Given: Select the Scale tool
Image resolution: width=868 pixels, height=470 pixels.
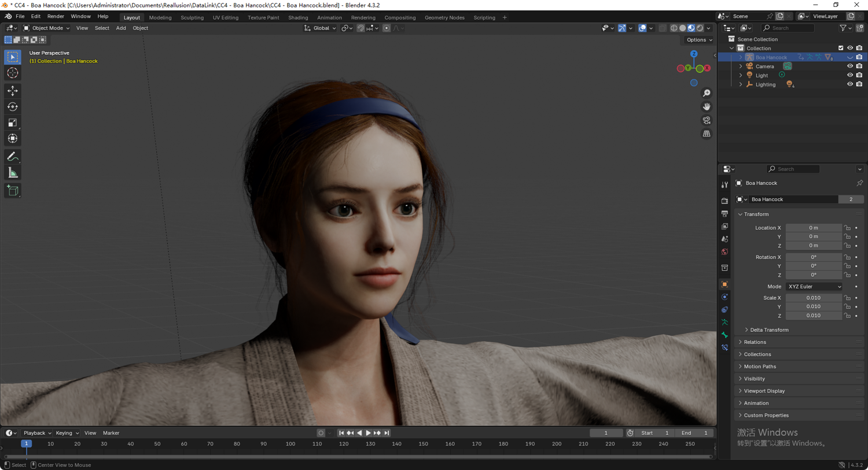Looking at the screenshot, I should (12, 123).
